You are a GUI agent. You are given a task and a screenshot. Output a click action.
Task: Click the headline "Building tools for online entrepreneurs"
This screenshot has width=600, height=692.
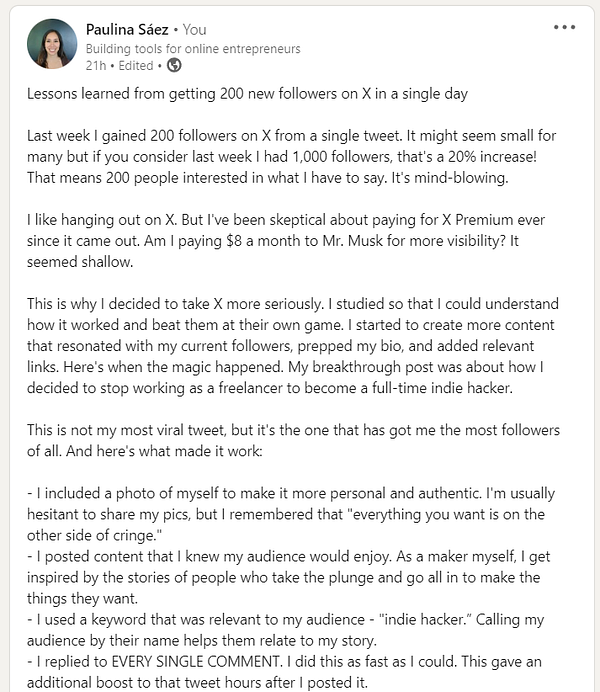pyautogui.click(x=193, y=48)
